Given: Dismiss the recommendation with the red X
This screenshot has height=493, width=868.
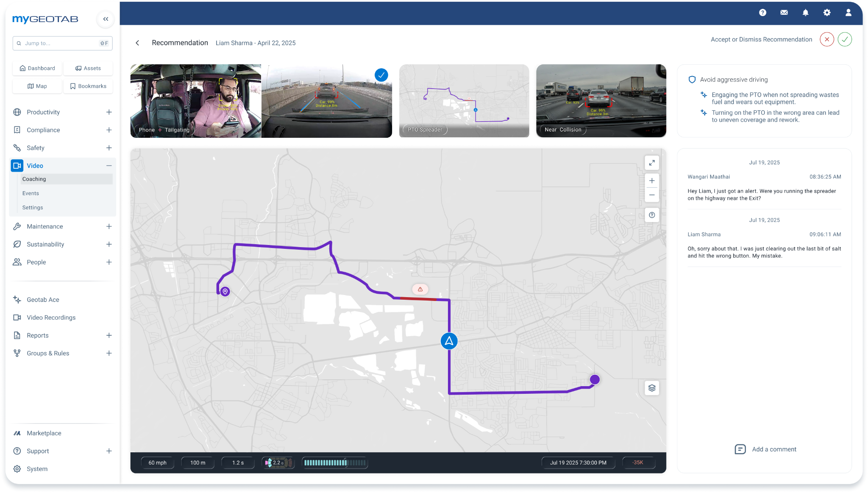Looking at the screenshot, I should click(x=827, y=39).
